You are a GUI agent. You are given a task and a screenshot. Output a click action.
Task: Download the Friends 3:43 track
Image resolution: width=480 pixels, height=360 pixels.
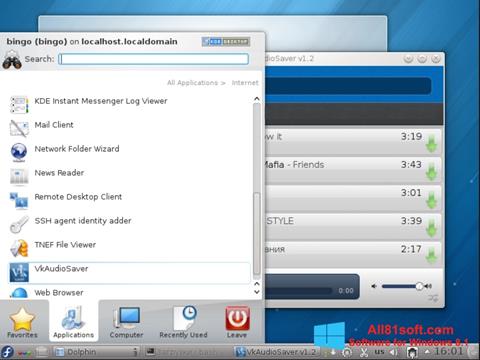[x=431, y=172]
